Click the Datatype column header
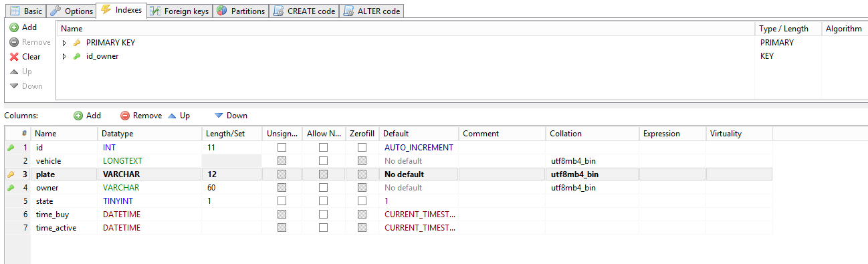Viewport: 868px width, 264px height. (x=150, y=134)
